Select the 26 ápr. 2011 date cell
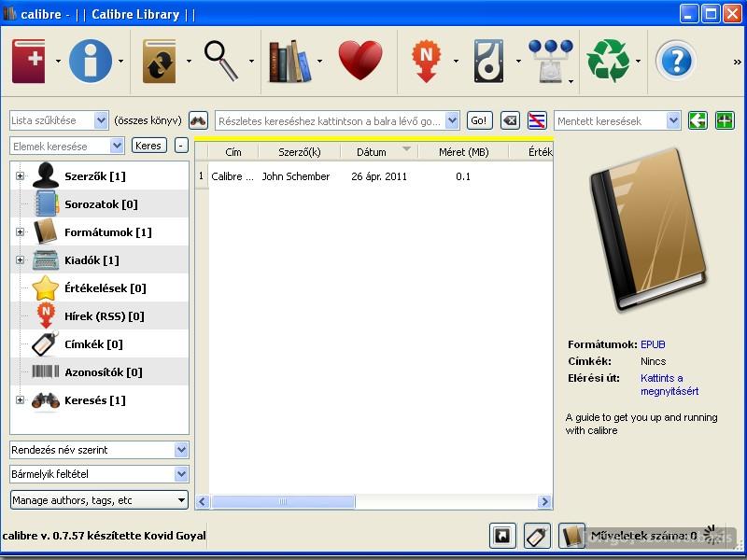747x560 pixels. [x=379, y=176]
